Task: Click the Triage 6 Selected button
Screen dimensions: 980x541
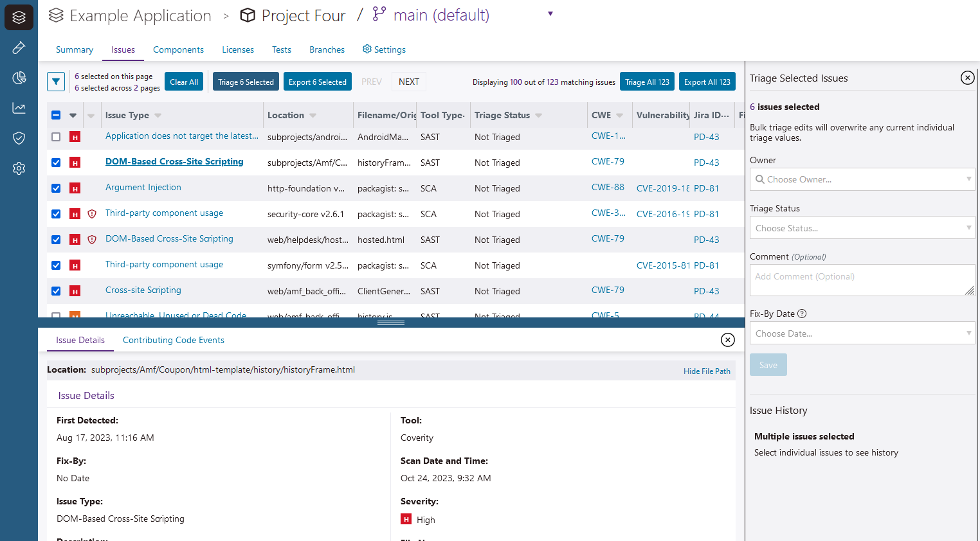Action: pos(246,82)
